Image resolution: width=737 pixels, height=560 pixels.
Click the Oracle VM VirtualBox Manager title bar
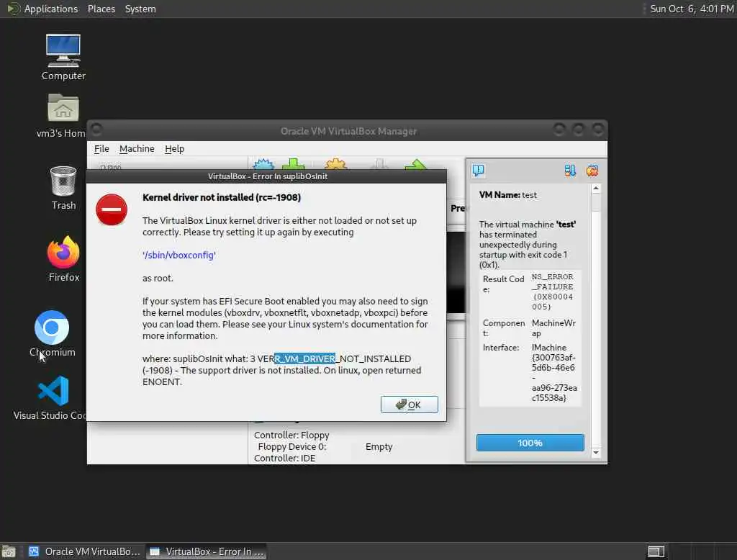point(348,131)
